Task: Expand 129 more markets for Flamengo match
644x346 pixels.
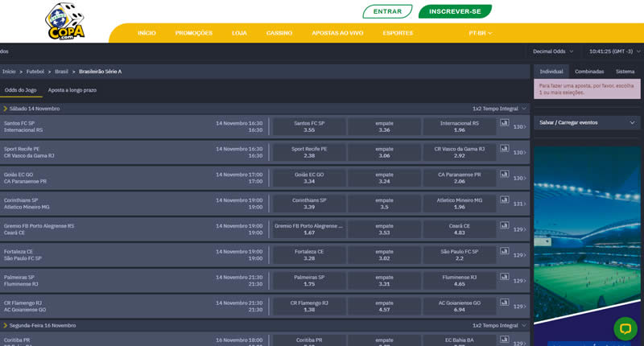Action: 519,307
